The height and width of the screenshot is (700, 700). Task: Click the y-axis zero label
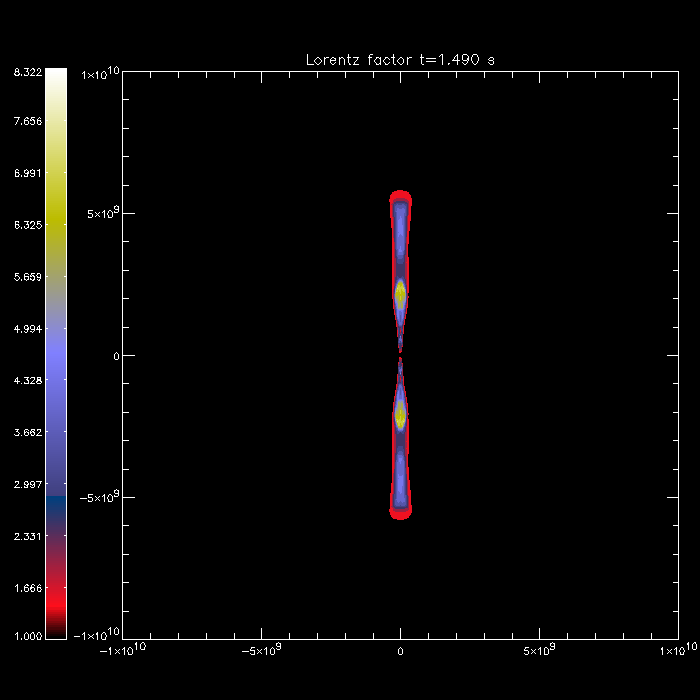click(x=116, y=356)
